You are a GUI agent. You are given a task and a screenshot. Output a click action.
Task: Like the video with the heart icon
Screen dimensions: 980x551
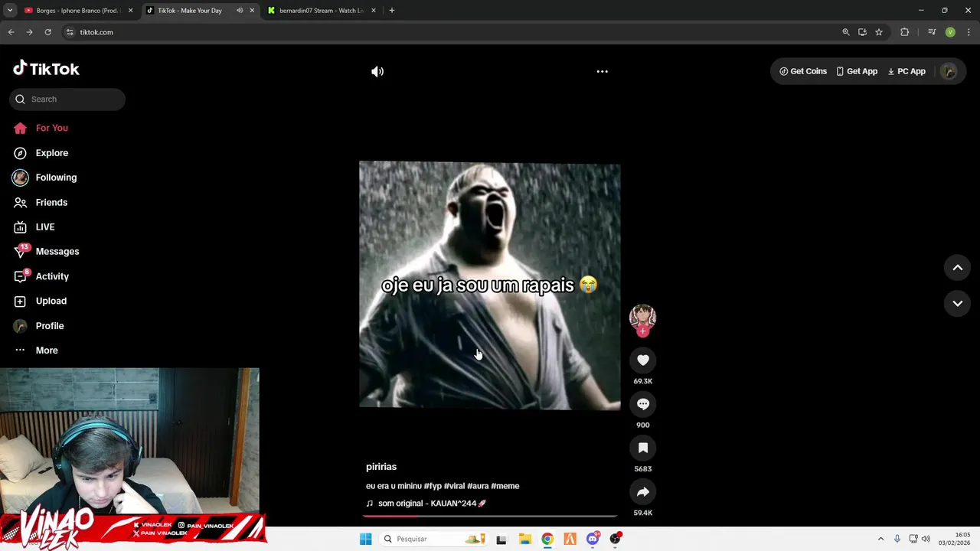[643, 360]
